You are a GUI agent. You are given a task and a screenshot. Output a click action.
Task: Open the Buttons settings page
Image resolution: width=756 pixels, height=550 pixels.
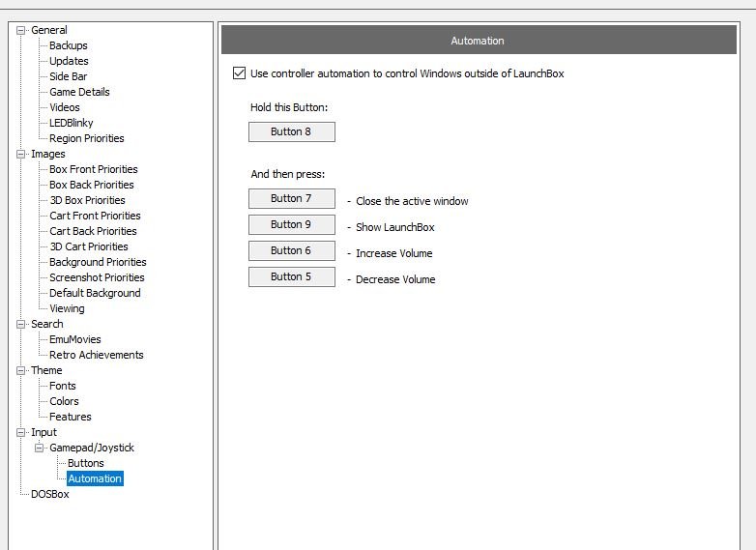pos(85,463)
